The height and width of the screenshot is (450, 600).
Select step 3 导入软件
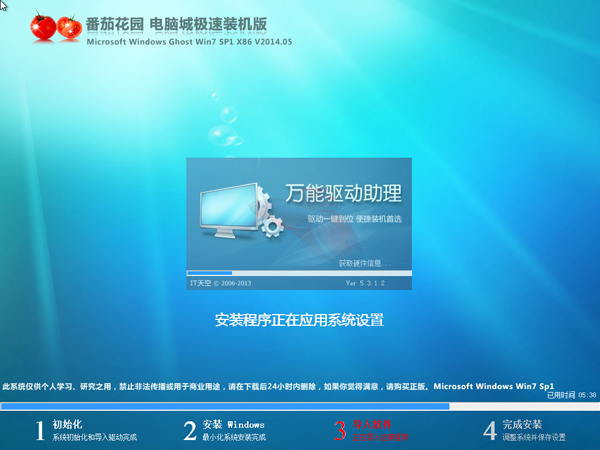(371, 430)
